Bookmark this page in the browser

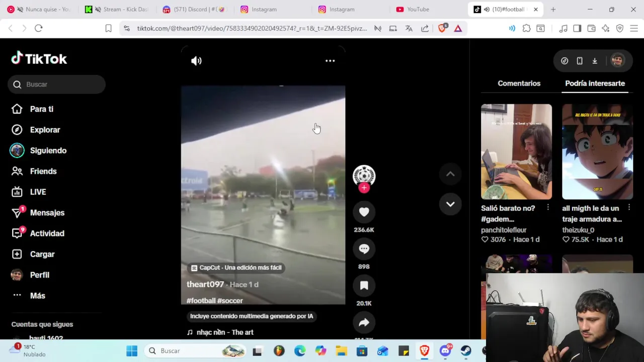point(108,29)
